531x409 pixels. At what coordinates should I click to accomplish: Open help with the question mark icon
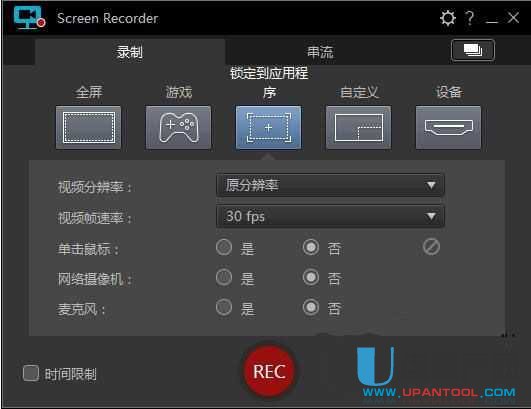pos(470,18)
